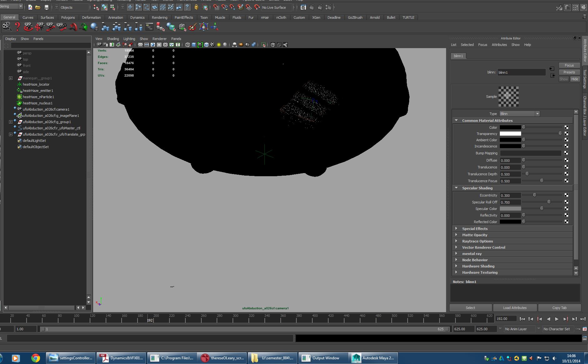Click the open scene folder icon
This screenshot has height=364, width=588.
click(38, 7)
